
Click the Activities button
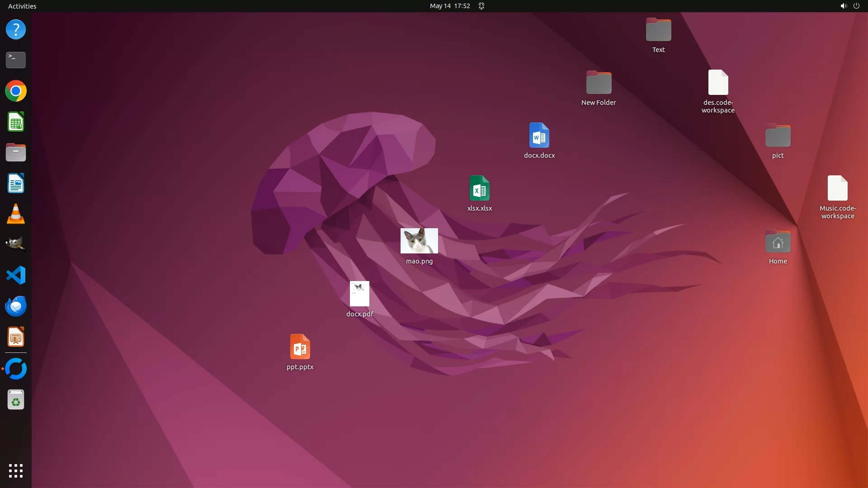point(22,6)
